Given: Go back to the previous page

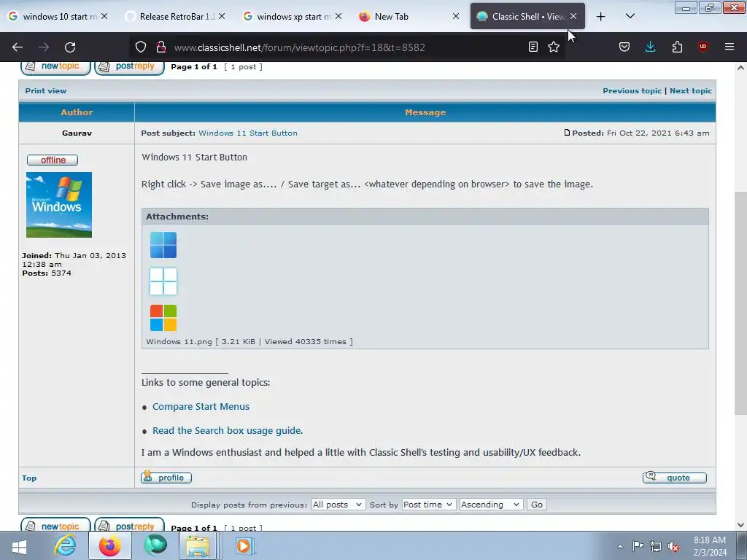Looking at the screenshot, I should [18, 47].
